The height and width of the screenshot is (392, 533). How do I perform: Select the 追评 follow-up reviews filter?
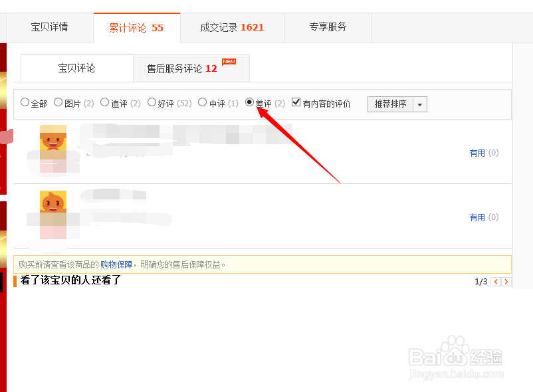click(x=105, y=103)
